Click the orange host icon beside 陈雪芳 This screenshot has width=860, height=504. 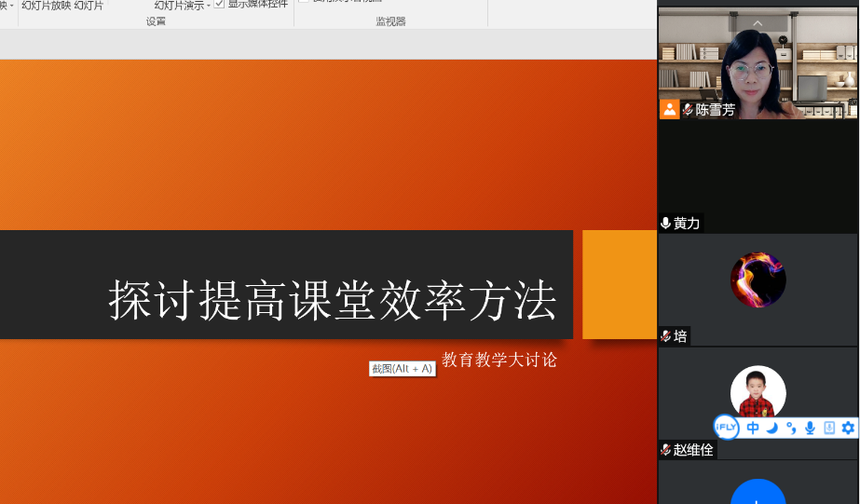669,110
